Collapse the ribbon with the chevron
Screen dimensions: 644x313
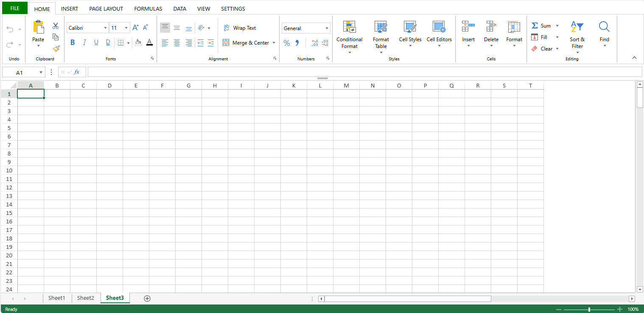635,57
